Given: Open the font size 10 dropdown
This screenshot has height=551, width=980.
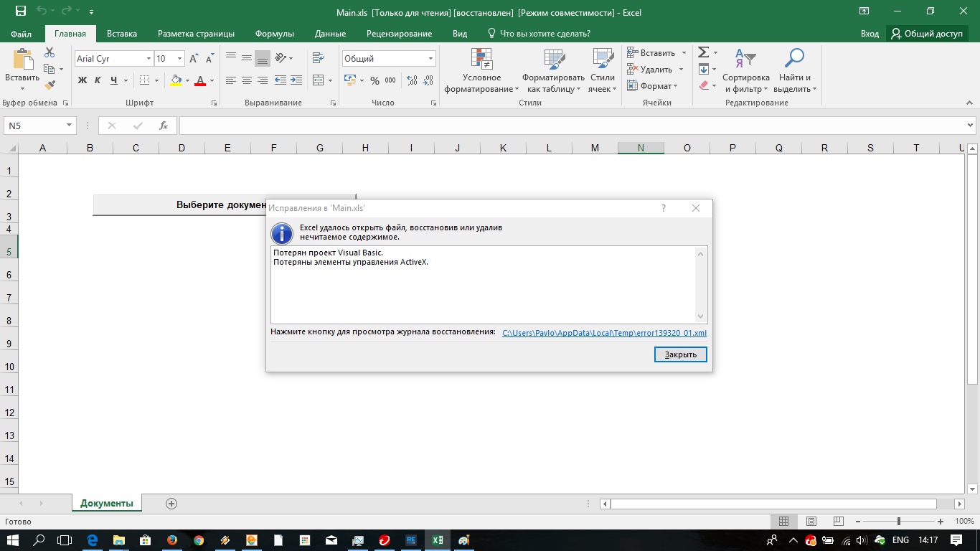Looking at the screenshot, I should coord(179,59).
